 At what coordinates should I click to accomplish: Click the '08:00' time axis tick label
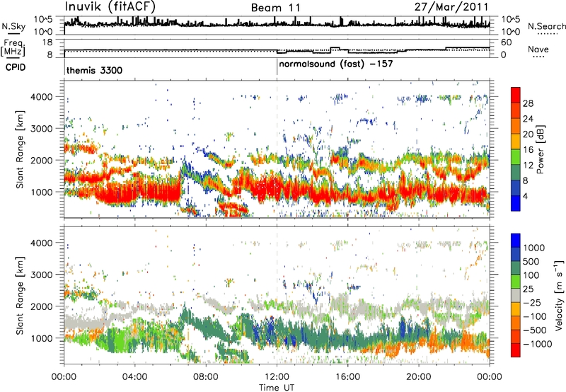click(x=206, y=377)
